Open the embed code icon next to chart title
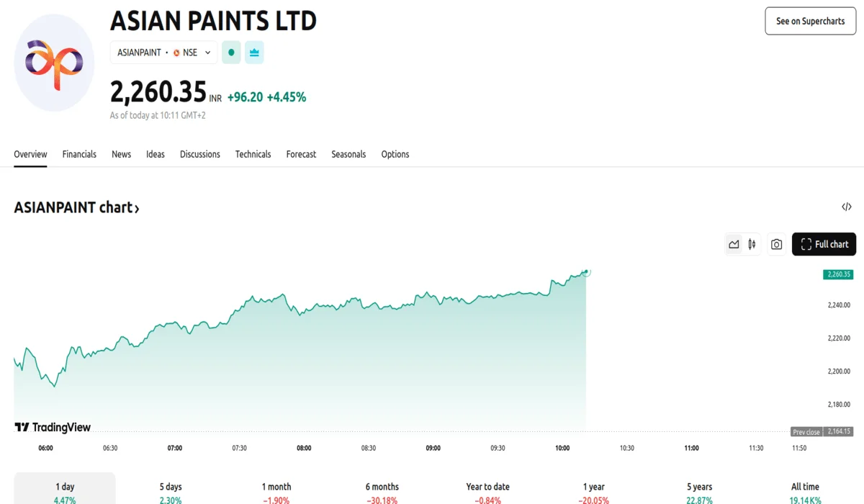The height and width of the screenshot is (504, 864). coord(847,207)
